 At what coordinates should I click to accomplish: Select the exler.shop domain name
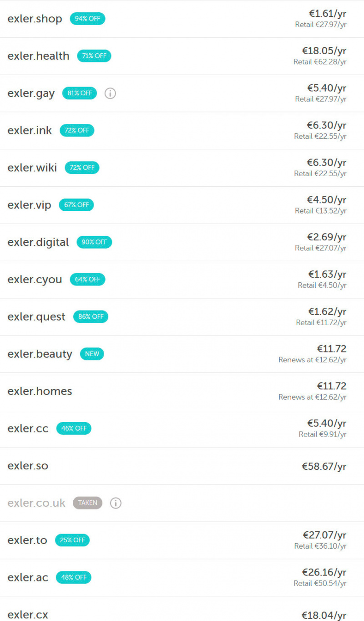point(35,19)
